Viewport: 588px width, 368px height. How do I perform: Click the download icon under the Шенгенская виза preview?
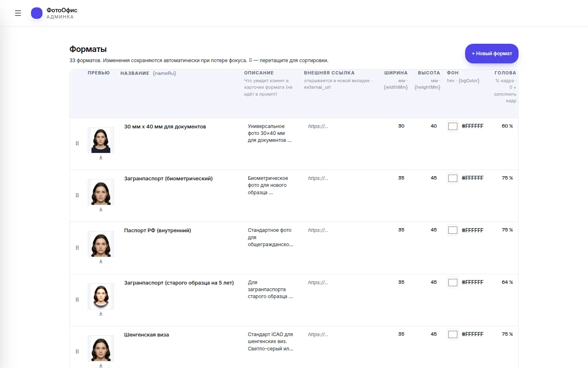tap(101, 366)
